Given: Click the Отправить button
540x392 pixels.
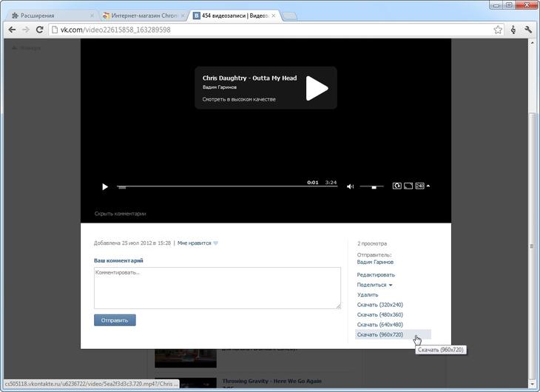Looking at the screenshot, I should point(115,320).
